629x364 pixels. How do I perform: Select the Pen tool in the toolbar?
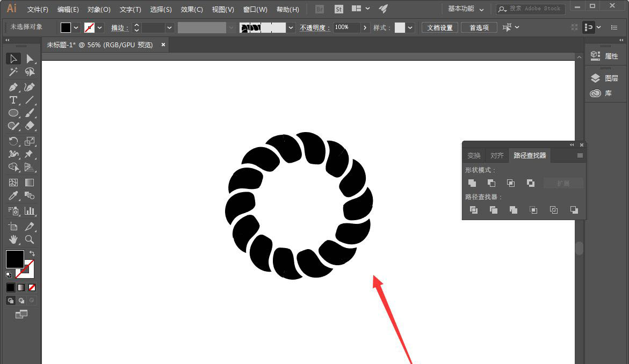coord(13,87)
